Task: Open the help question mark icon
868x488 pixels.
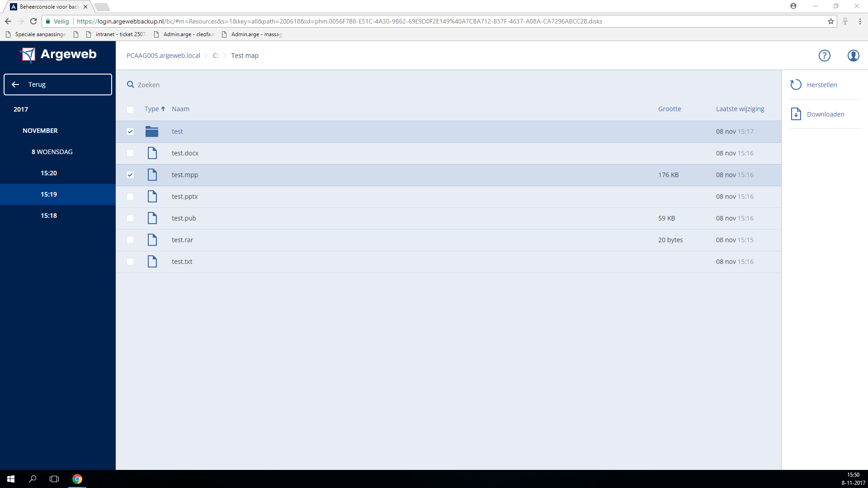Action: (824, 56)
